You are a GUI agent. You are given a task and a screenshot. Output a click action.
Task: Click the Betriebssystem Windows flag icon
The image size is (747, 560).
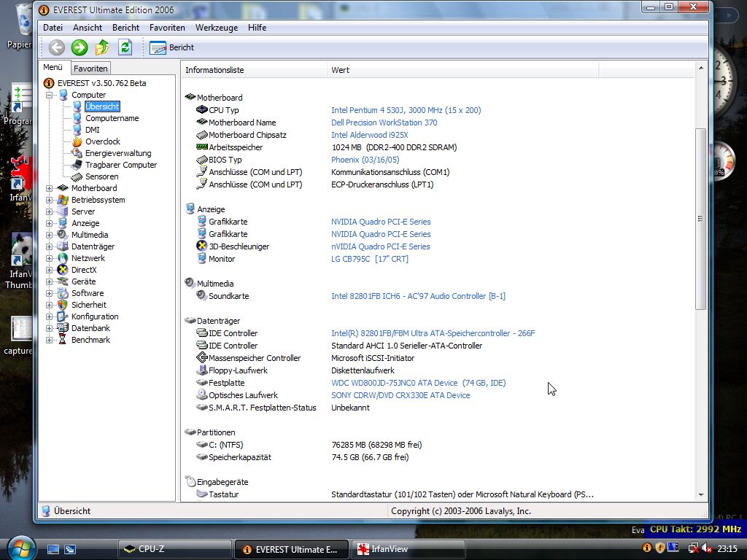point(63,200)
